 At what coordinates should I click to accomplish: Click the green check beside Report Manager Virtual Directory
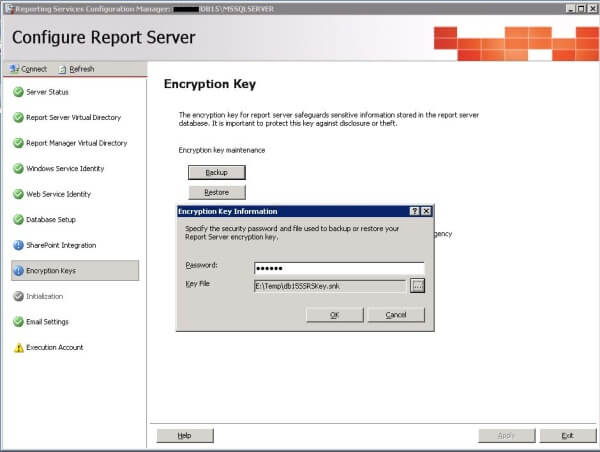tap(18, 143)
